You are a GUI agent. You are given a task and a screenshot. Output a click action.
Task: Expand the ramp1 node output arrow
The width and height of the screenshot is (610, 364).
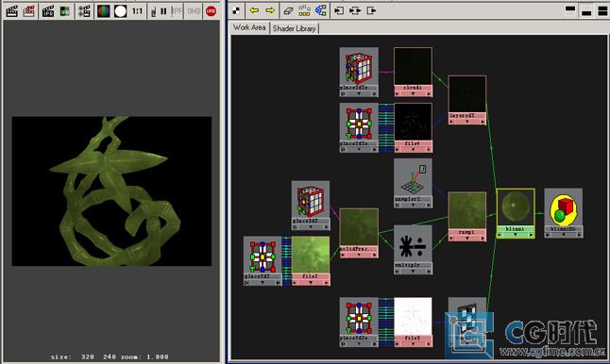tap(483, 239)
